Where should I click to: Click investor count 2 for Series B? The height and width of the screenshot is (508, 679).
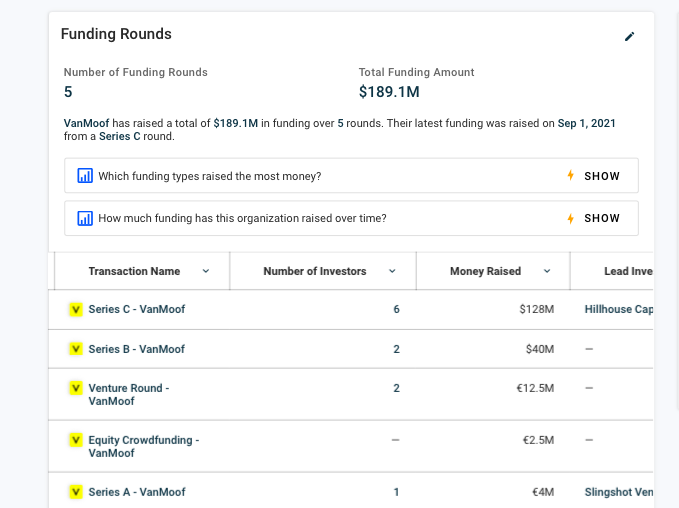point(396,349)
